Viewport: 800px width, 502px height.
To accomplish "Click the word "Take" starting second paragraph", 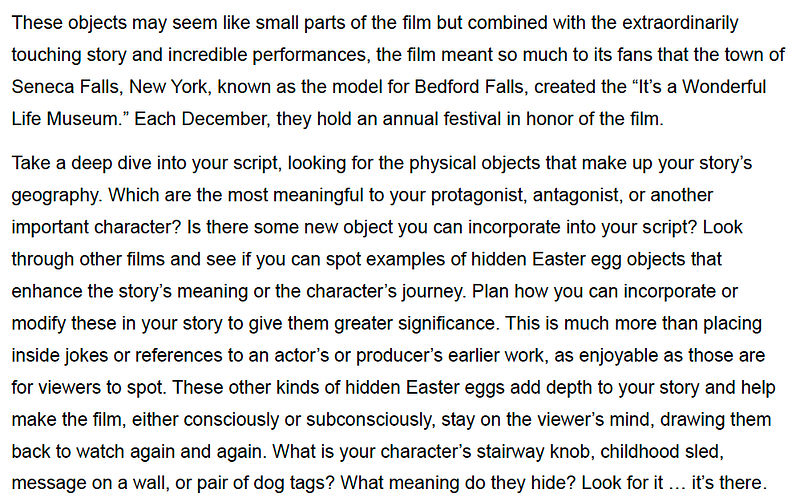I will tap(31, 163).
